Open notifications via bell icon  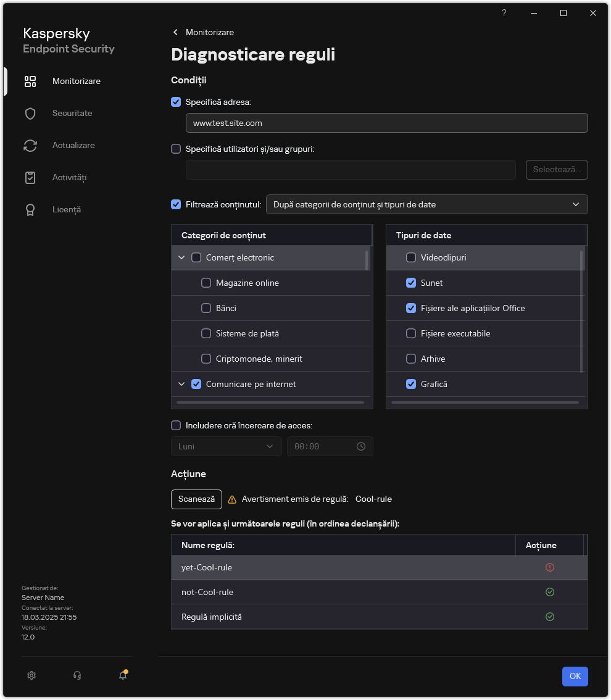[x=122, y=675]
